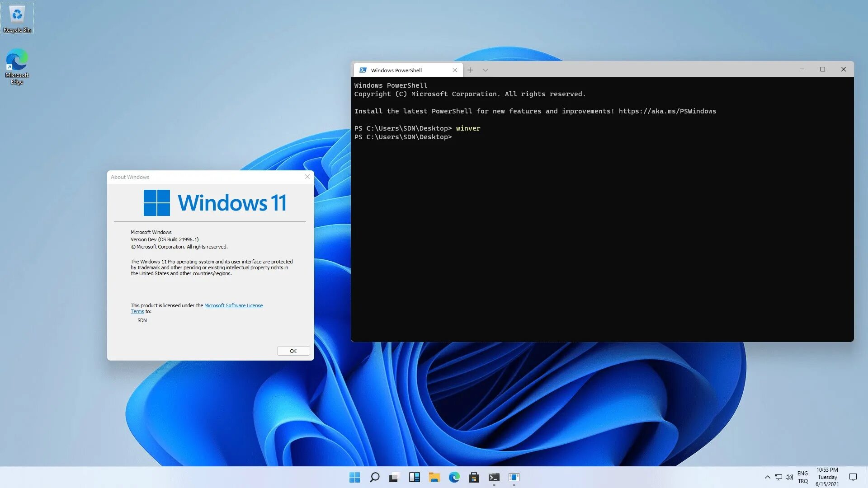Click the Windows Terminal taskbar icon

[494, 477]
